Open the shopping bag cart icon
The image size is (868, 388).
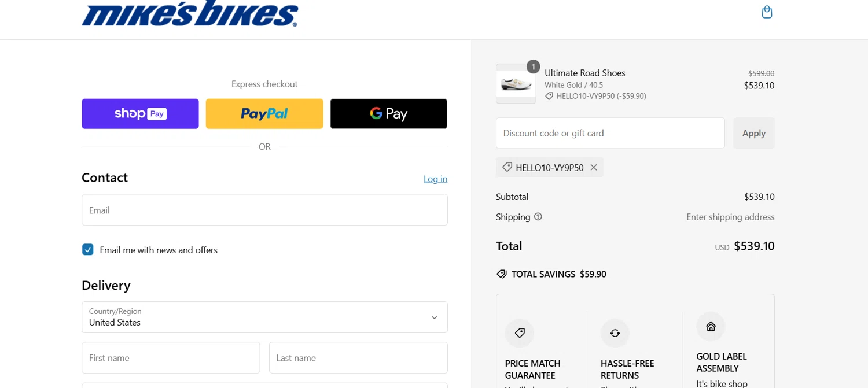coord(767,12)
